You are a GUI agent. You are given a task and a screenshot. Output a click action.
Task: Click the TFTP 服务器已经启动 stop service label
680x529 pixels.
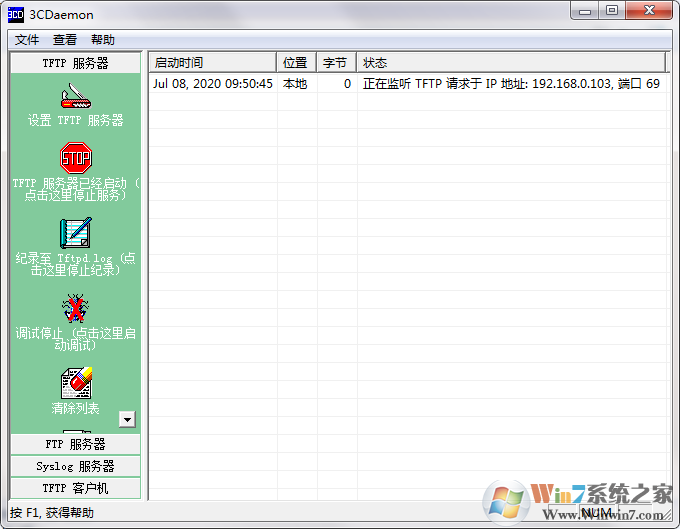(76, 189)
